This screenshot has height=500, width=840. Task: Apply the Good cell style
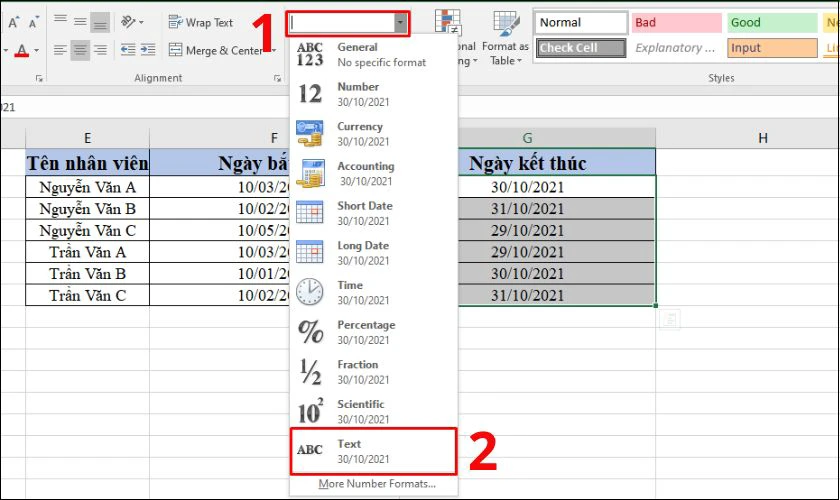pos(772,23)
